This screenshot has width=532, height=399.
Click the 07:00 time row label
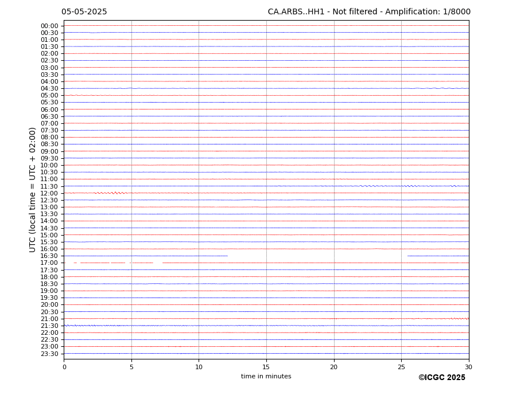coord(49,123)
